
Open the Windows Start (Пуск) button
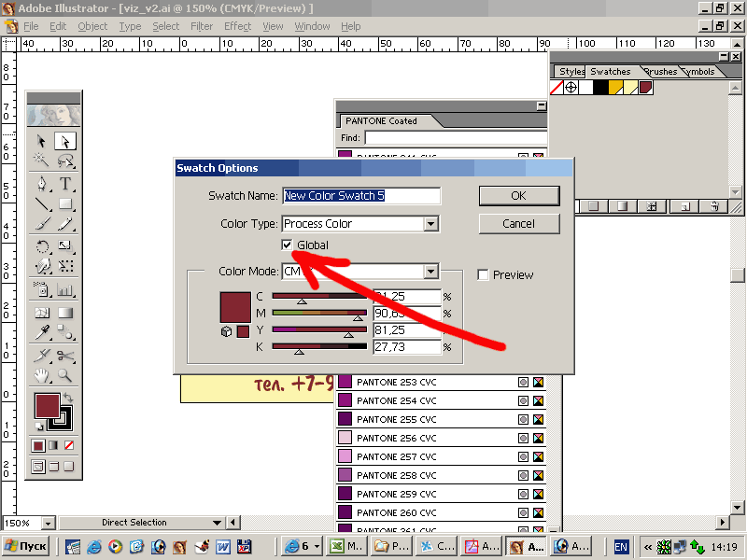click(27, 546)
